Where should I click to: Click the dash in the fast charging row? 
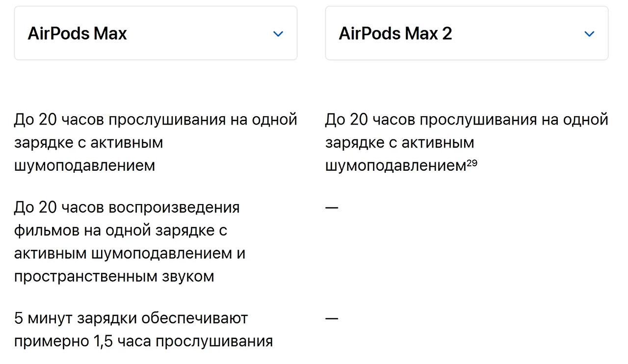tap(332, 318)
